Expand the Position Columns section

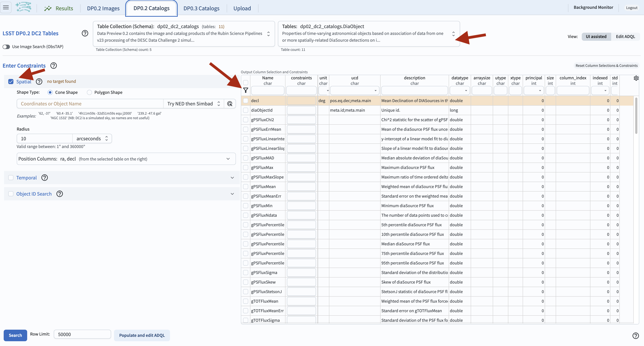coord(228,159)
